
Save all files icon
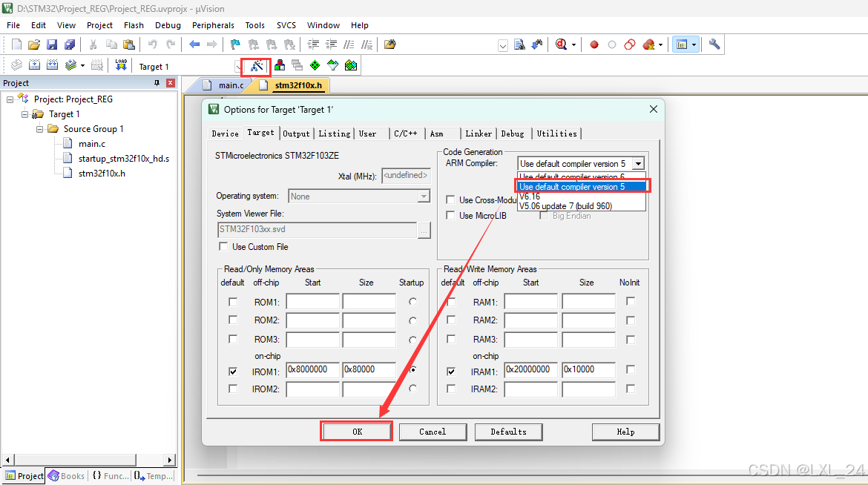[70, 44]
